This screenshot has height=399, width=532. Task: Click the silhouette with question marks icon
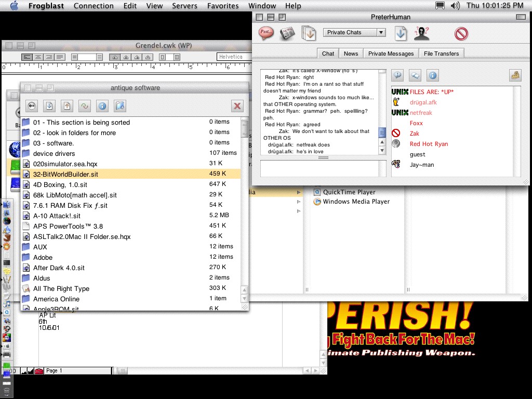click(x=422, y=33)
